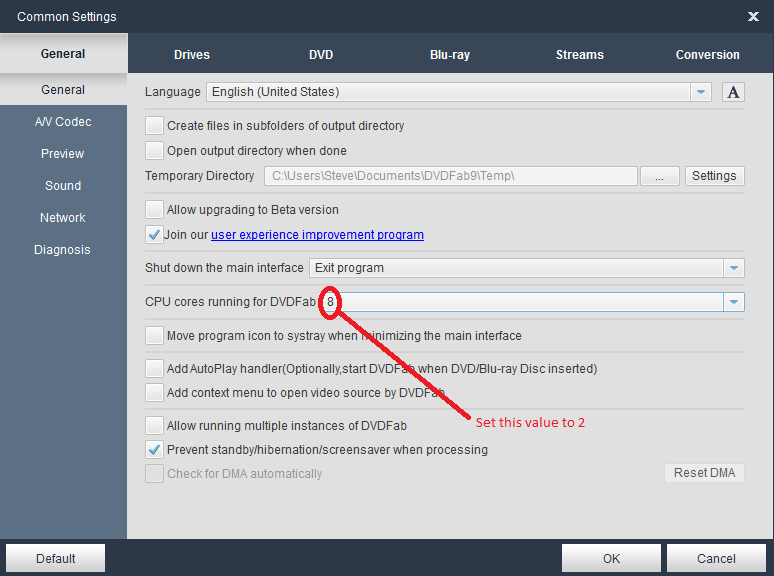Click the Temporary Directory Settings button
The image size is (774, 576).
(x=714, y=176)
